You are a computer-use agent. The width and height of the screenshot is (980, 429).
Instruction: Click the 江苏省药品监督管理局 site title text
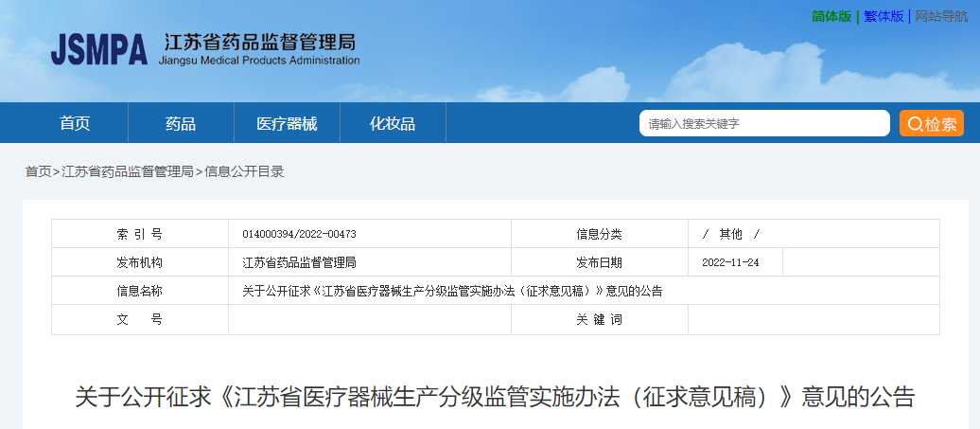(x=260, y=42)
